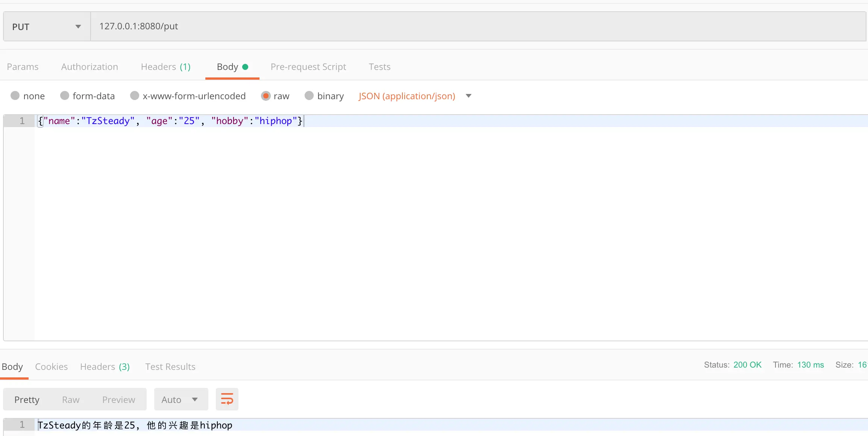
Task: Choose the x-www-form-urlencoded body option
Action: pos(135,96)
